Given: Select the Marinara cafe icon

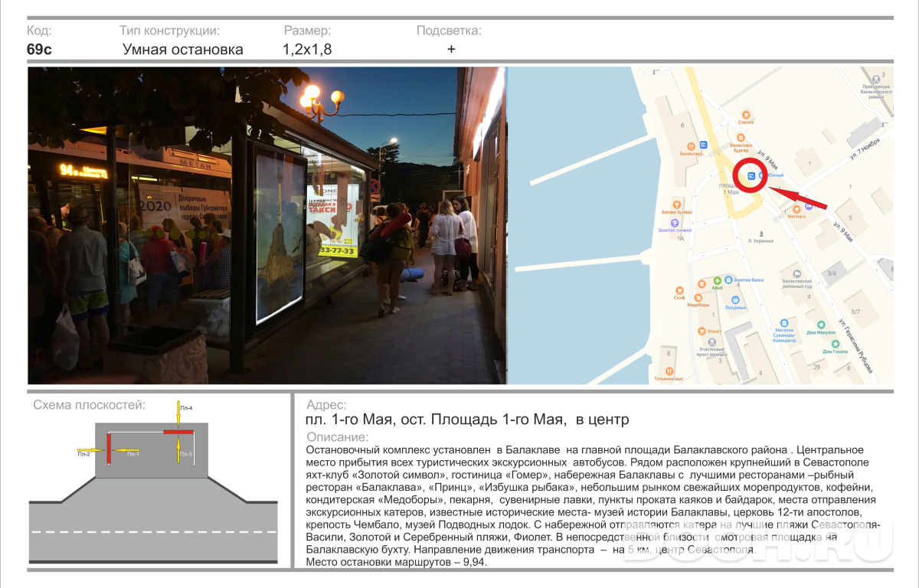Looking at the screenshot, I should [796, 209].
